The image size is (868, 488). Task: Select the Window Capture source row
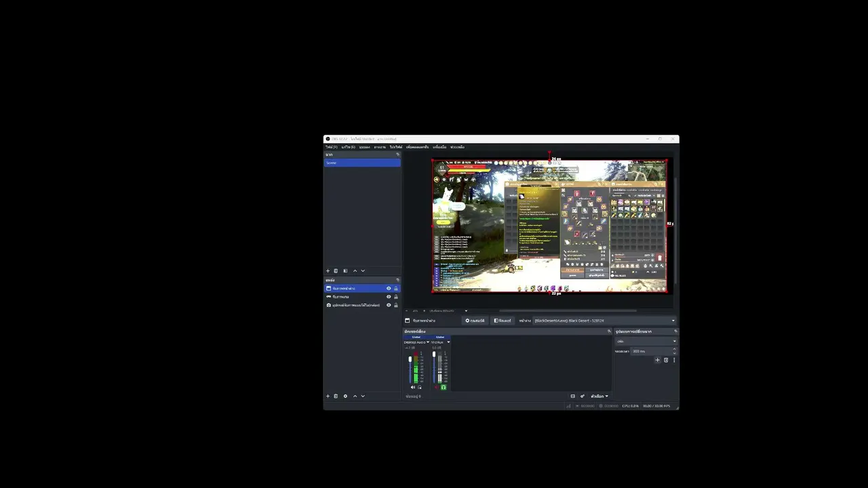(362, 289)
